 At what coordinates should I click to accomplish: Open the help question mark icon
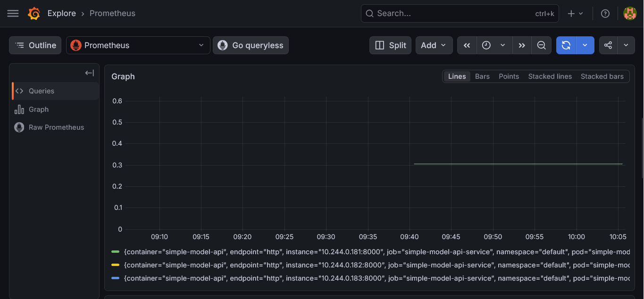(605, 14)
